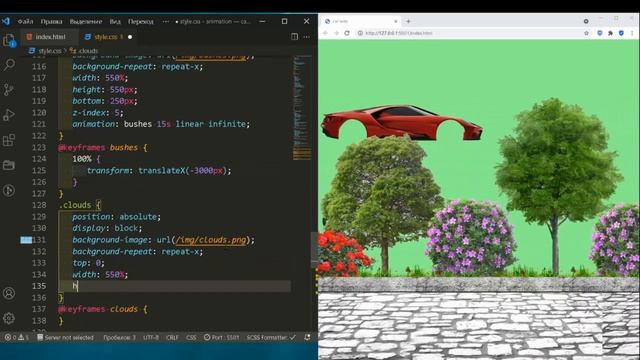Screen dimensions: 640x360
Task: Open the Вид menu
Action: click(x=115, y=21)
